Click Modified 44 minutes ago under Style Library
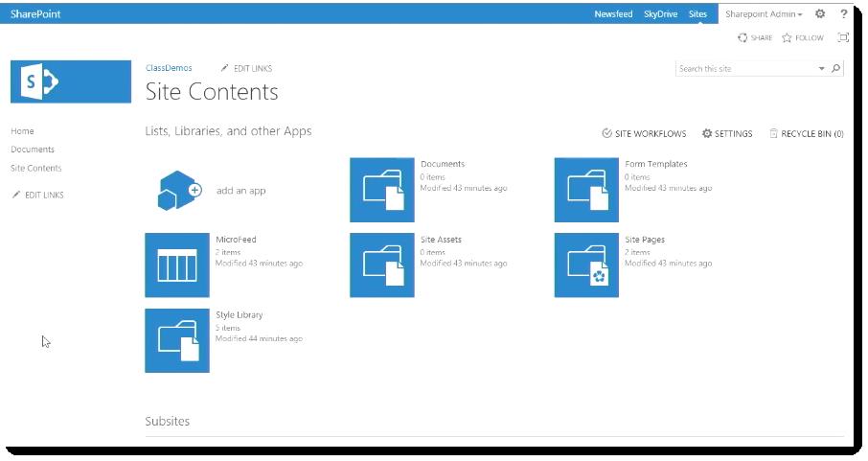 (259, 338)
